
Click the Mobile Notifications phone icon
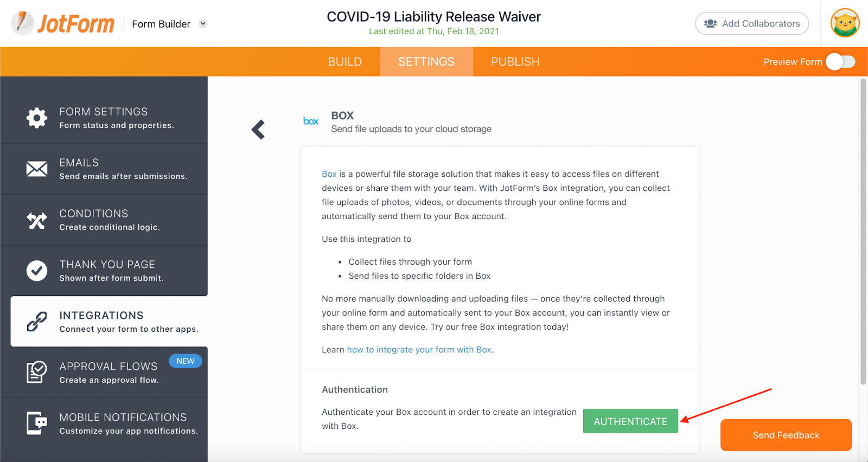click(x=37, y=423)
